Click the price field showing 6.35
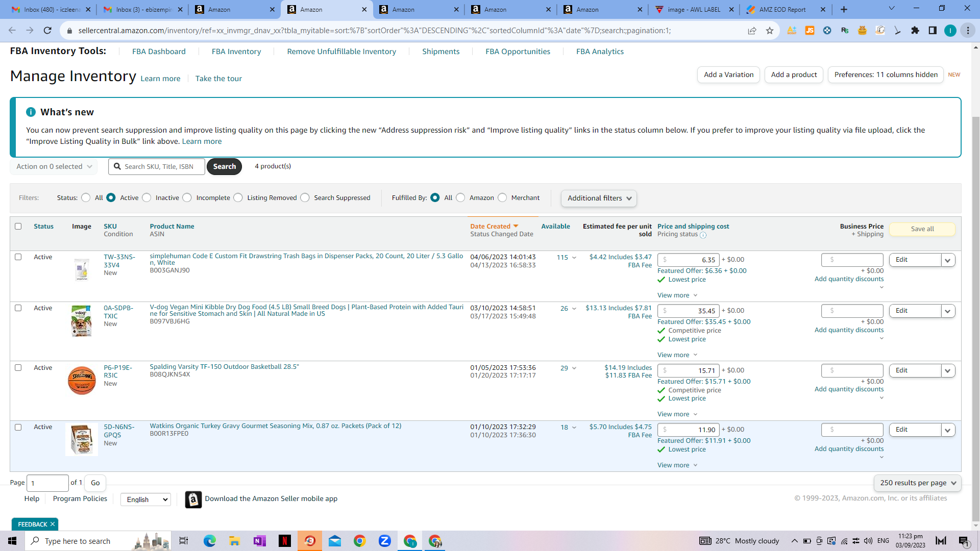 tap(689, 260)
